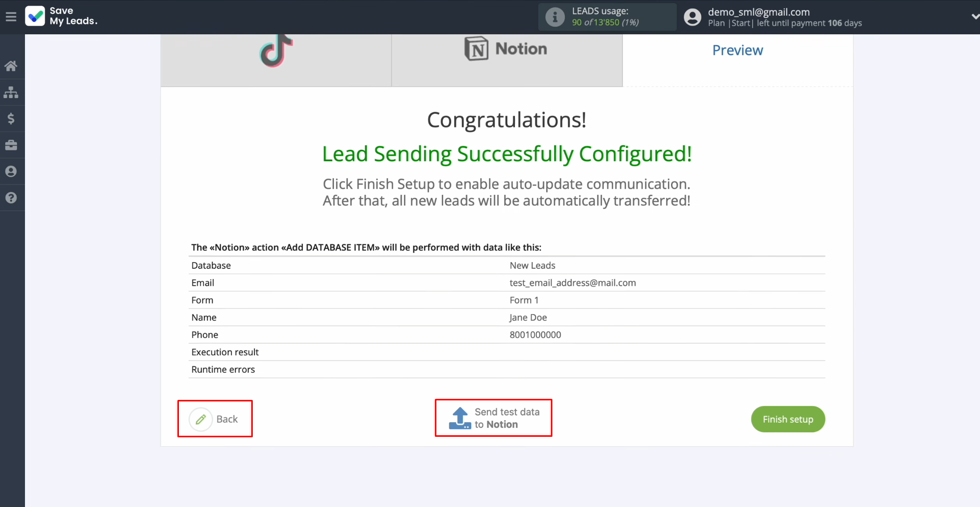The height and width of the screenshot is (507, 980).
Task: Open the home icon in sidebar
Action: point(11,66)
